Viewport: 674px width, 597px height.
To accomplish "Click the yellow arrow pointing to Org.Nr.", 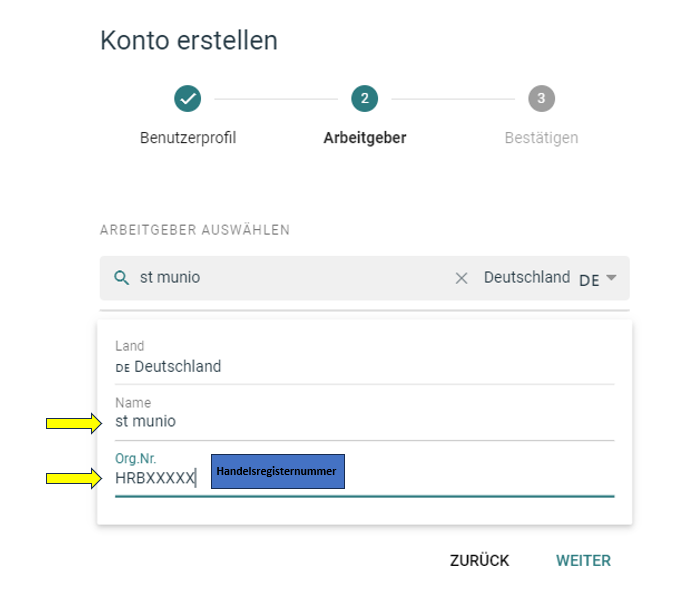I will point(74,478).
